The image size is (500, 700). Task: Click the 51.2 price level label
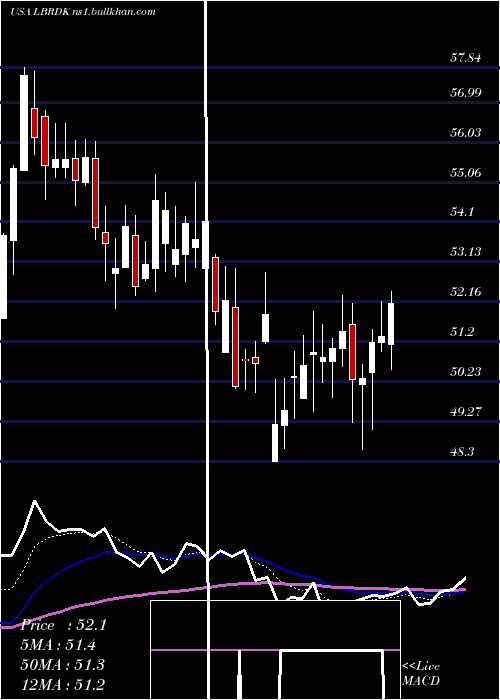(x=462, y=331)
